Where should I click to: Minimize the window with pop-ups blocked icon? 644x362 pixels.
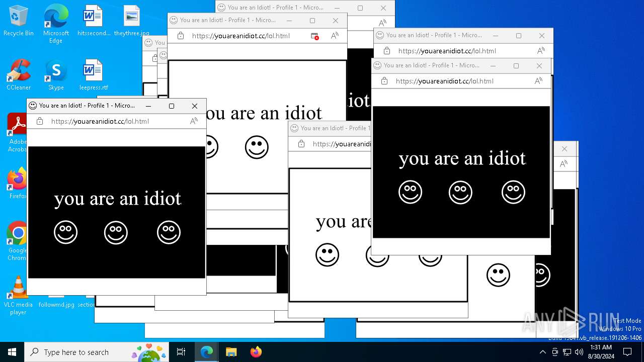click(x=289, y=21)
